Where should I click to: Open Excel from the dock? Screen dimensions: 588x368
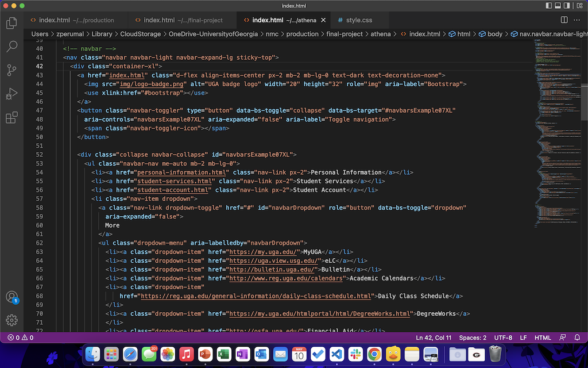point(224,354)
